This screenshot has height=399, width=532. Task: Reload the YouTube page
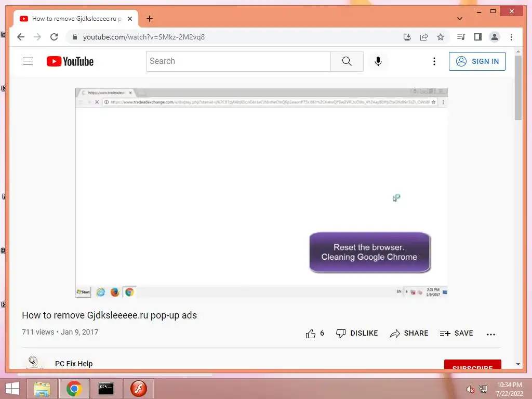54,37
